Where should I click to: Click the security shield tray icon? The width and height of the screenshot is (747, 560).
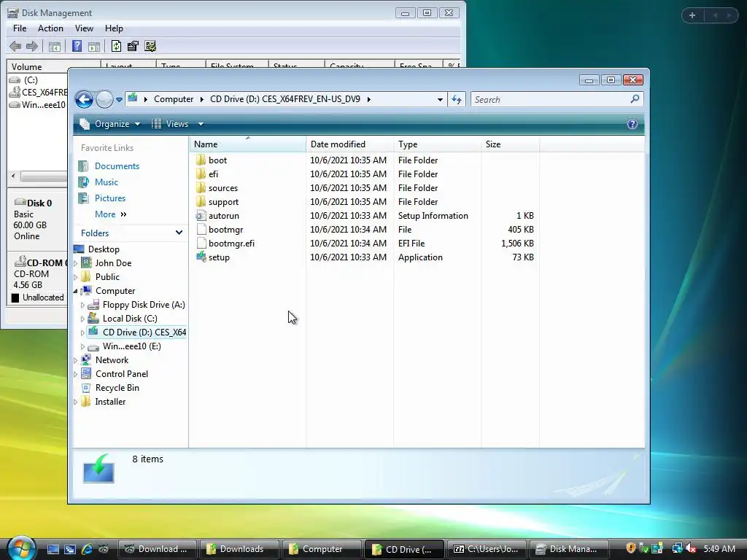(x=631, y=548)
